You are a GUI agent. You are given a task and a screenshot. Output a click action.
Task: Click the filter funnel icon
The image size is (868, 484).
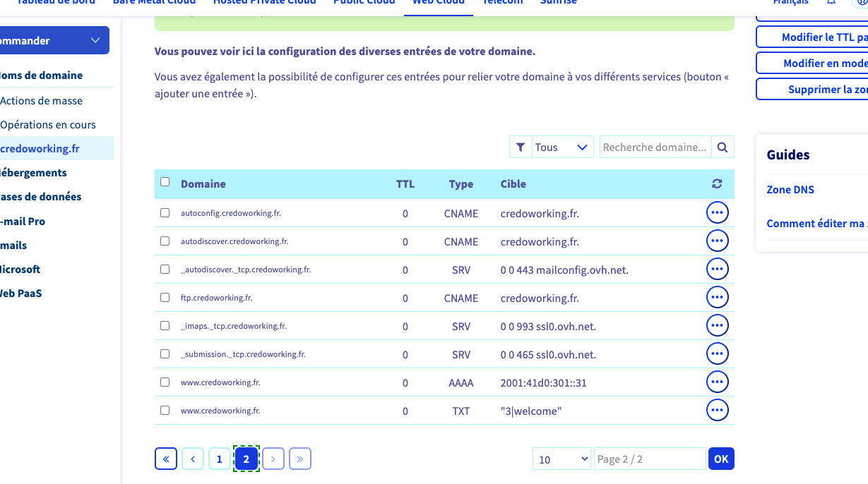tap(521, 147)
